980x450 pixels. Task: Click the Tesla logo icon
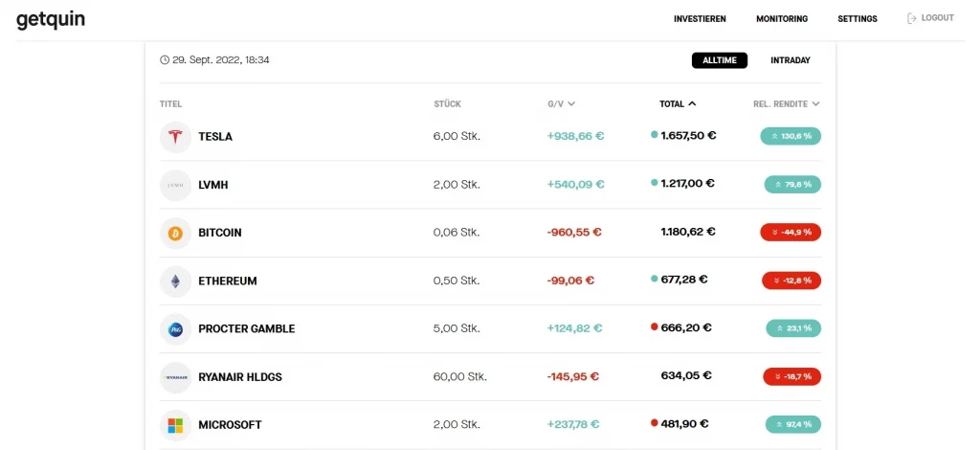[x=175, y=137]
